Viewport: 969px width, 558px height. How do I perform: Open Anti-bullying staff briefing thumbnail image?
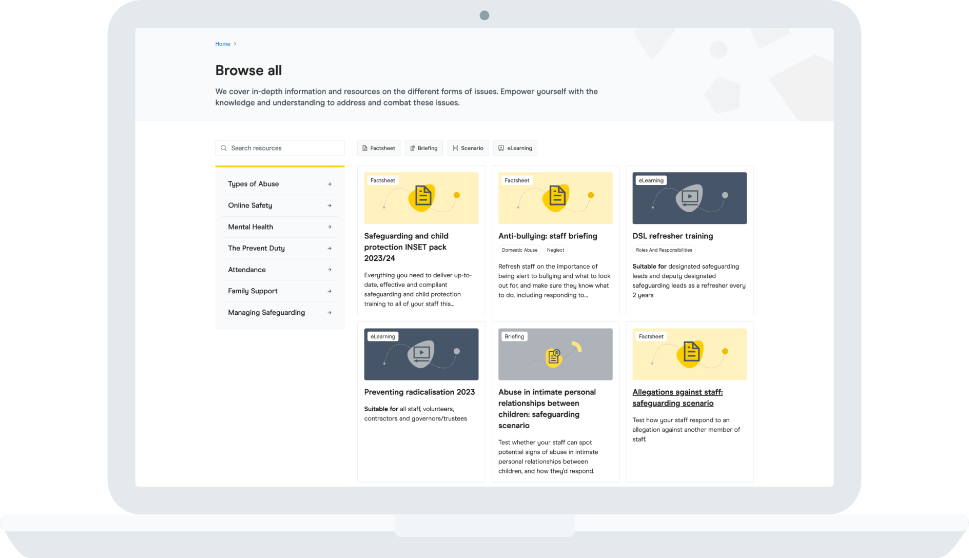(555, 198)
